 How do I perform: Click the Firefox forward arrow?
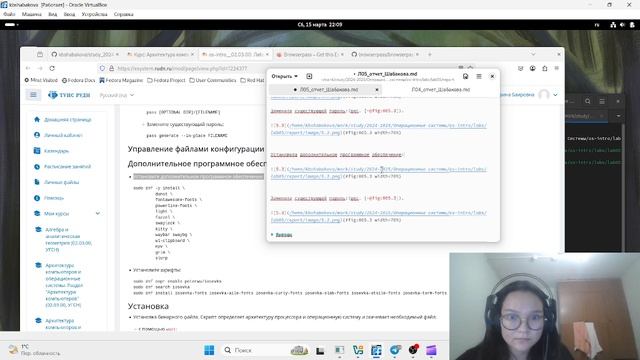point(40,69)
